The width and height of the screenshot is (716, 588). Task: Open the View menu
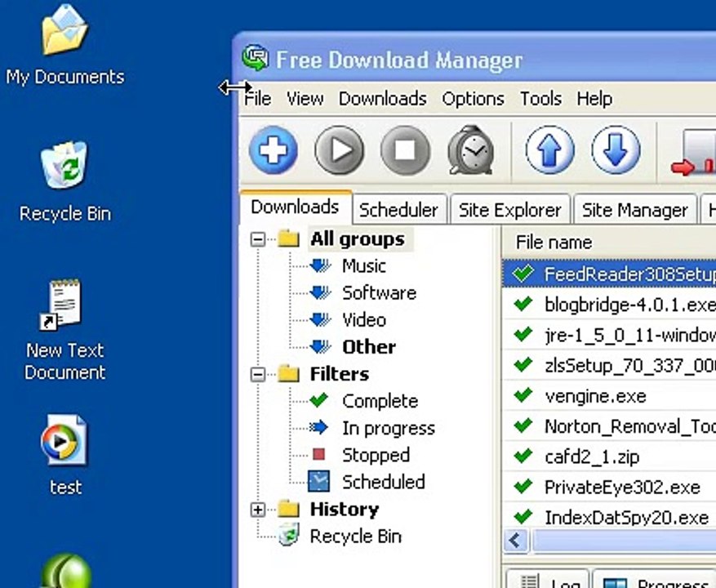[305, 99]
